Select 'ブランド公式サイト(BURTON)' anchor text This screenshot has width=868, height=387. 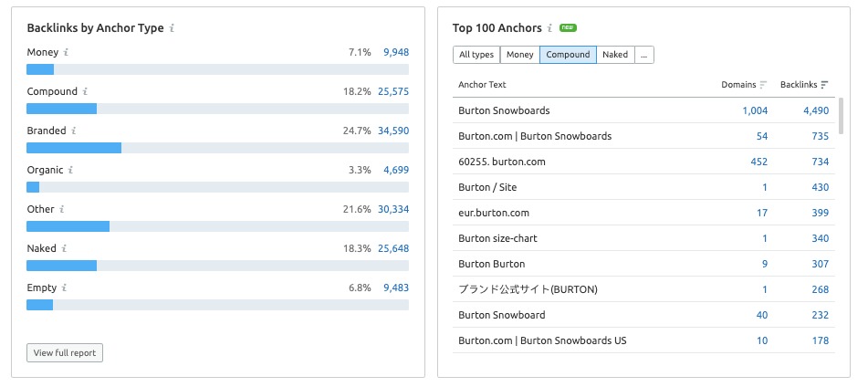click(x=528, y=289)
